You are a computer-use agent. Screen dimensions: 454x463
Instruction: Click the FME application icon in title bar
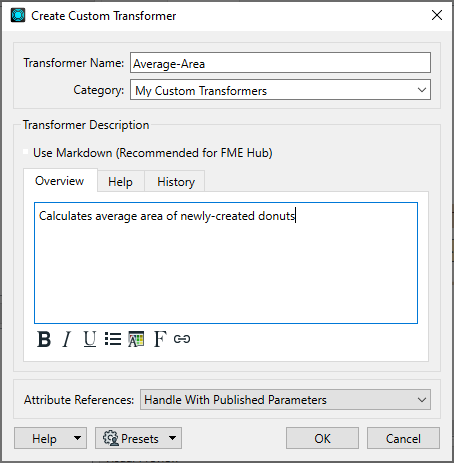(x=18, y=15)
